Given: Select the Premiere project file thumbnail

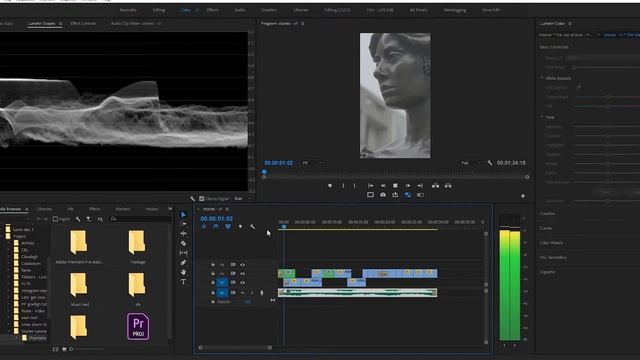Looking at the screenshot, I should tap(138, 327).
